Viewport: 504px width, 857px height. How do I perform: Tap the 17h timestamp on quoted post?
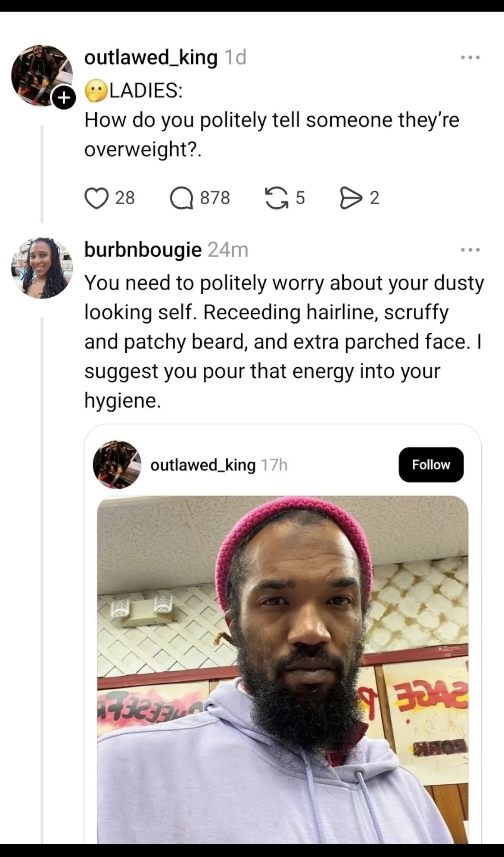click(274, 465)
